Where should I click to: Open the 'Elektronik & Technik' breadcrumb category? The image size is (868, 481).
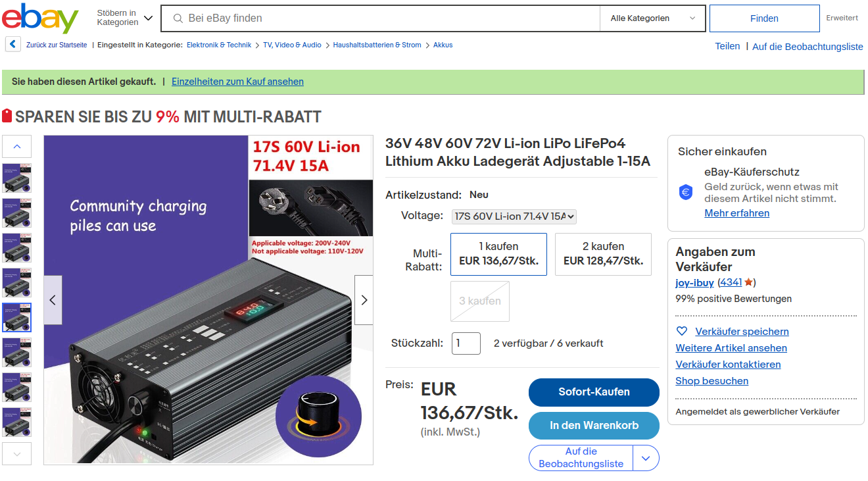(x=219, y=45)
